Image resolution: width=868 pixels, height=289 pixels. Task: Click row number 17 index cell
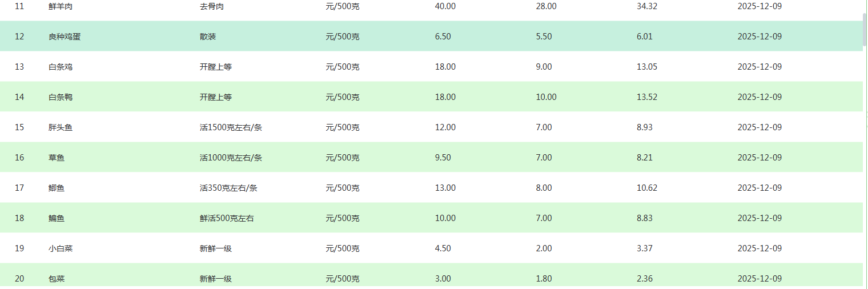pos(19,188)
